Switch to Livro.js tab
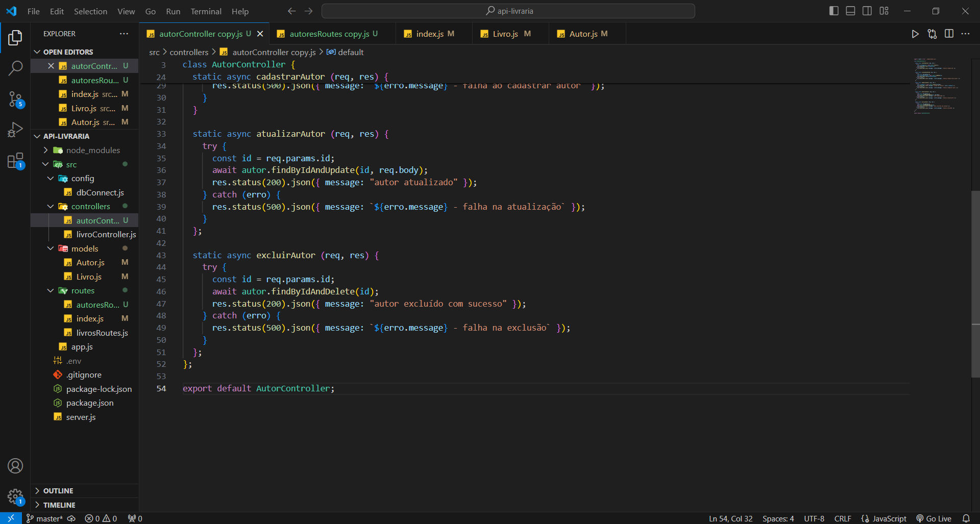The width and height of the screenshot is (980, 524). click(x=511, y=34)
